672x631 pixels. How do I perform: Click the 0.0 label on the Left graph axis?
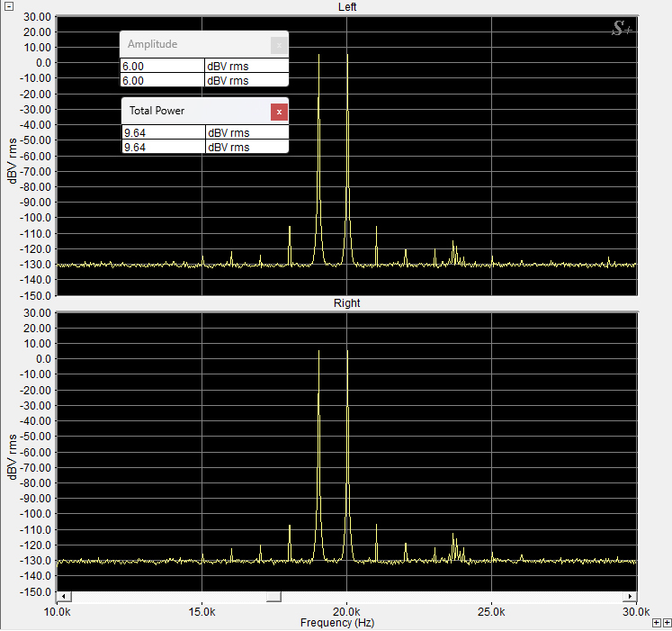(x=43, y=63)
